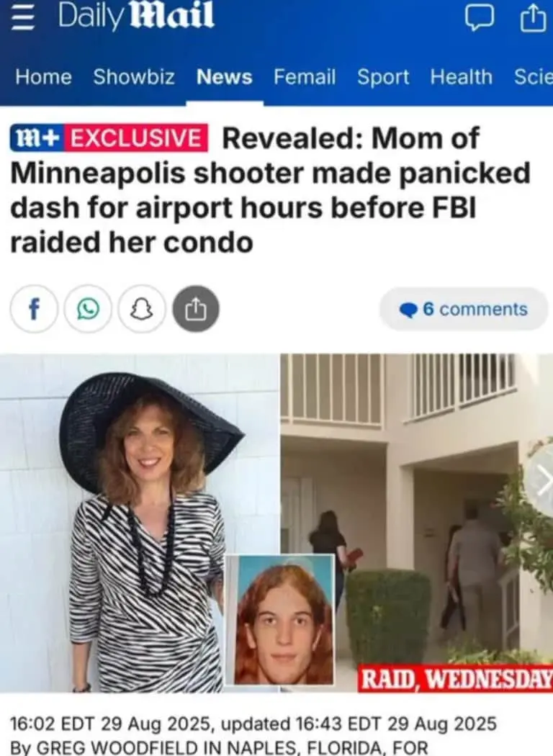553x756 pixels.
Task: Switch to the Showbiz section
Action: point(134,77)
